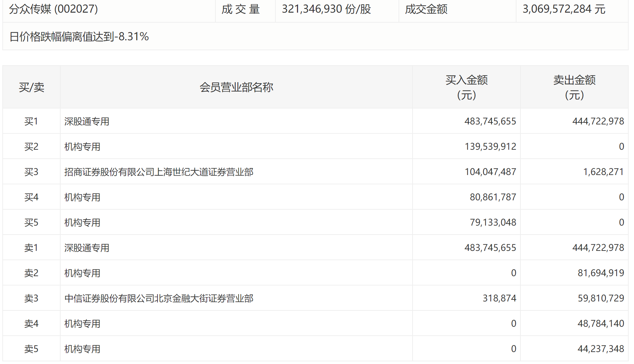Sort by the 卖出金额 column header
The width and height of the screenshot is (634, 364).
click(x=574, y=87)
